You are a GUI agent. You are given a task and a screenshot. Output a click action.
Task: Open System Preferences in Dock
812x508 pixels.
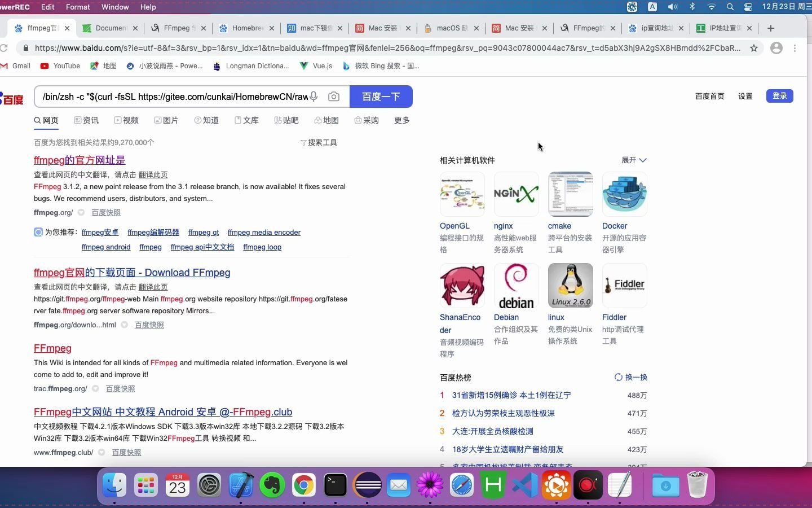[209, 485]
